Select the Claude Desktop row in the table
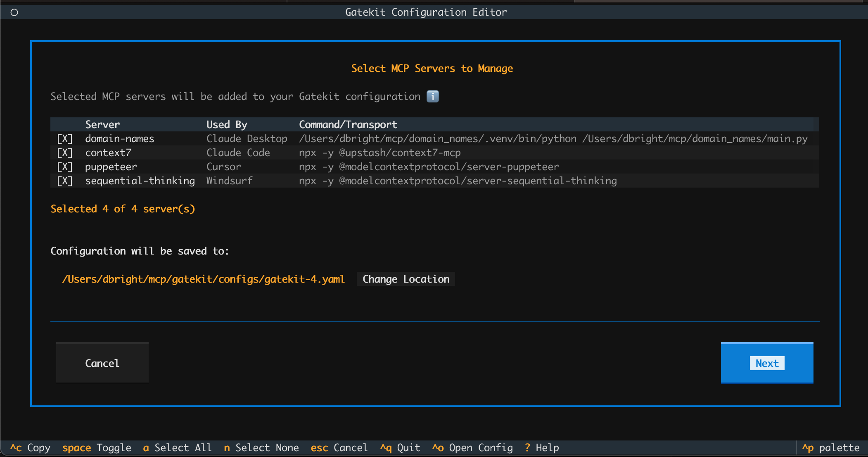 pyautogui.click(x=247, y=138)
